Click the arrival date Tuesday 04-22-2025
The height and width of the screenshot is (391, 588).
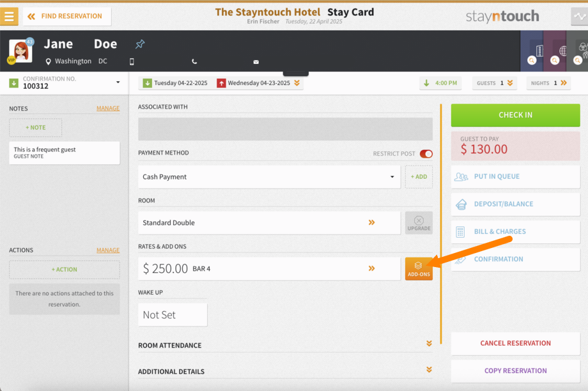pos(180,83)
